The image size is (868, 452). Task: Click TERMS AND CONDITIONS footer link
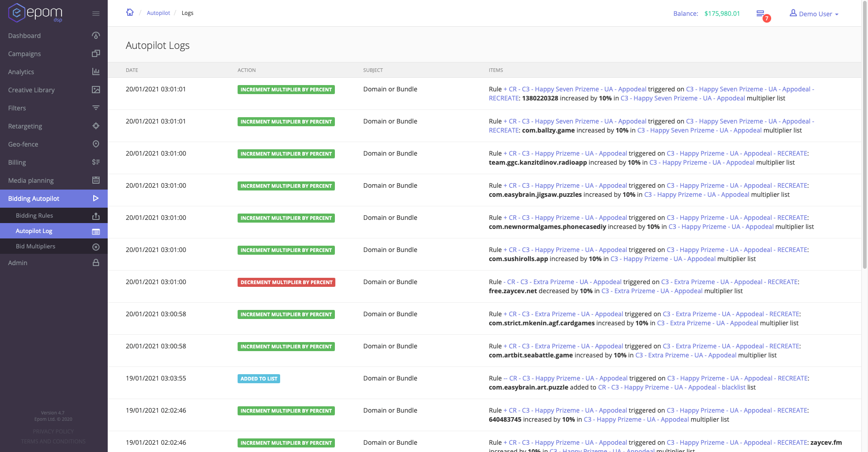(53, 442)
